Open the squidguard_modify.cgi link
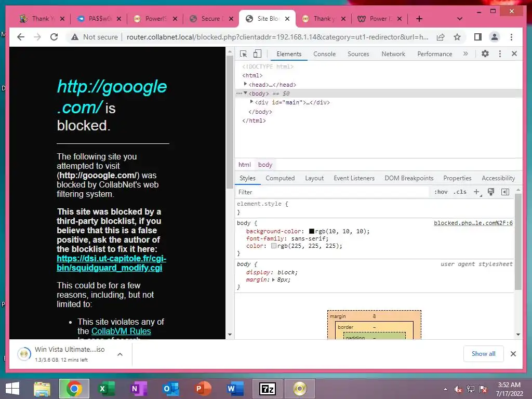 (111, 263)
